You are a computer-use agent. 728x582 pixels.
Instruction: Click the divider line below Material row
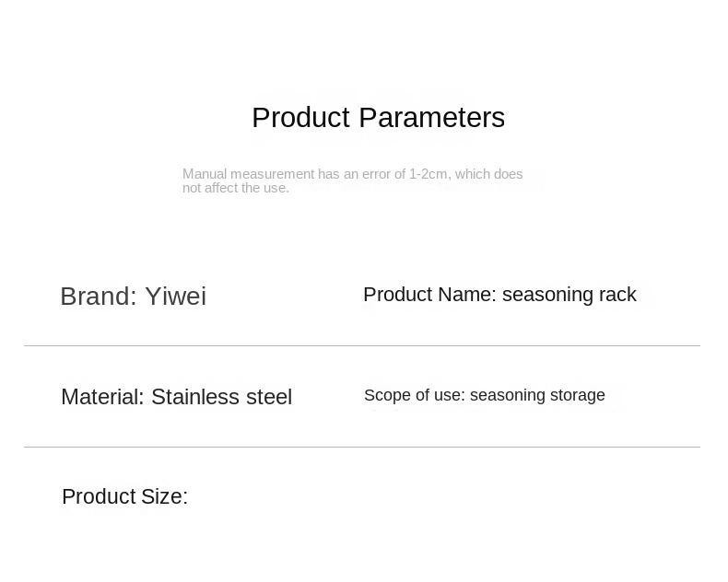362,448
